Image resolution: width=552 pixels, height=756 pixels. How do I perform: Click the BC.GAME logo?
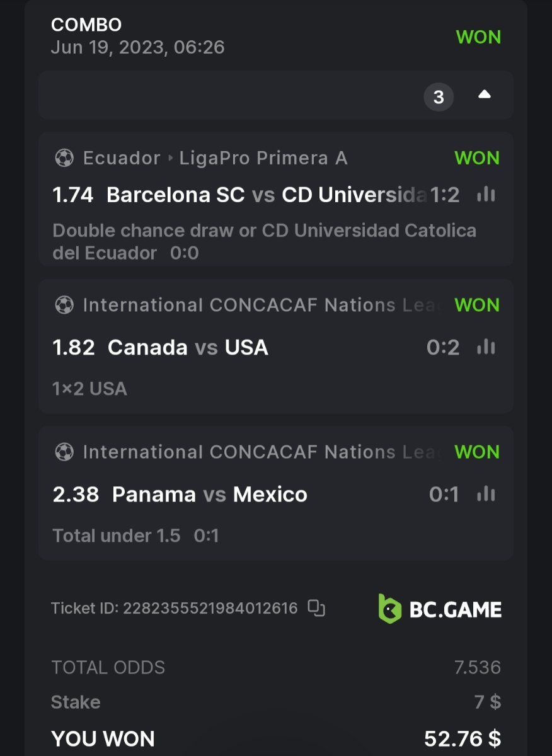click(440, 609)
